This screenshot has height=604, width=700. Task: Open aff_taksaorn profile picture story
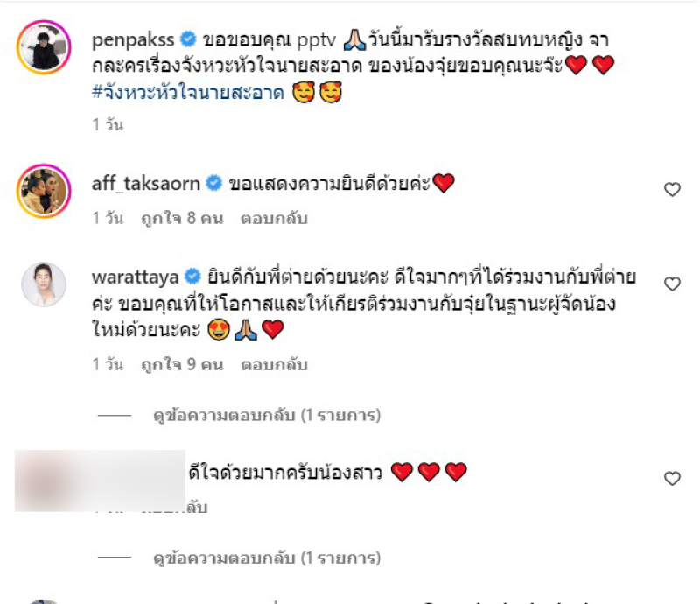point(44,191)
